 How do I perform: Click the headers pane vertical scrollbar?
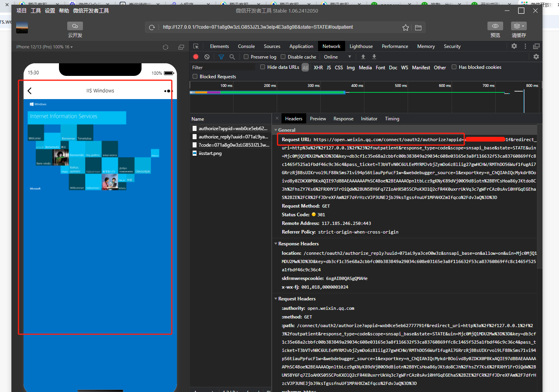(x=539, y=197)
